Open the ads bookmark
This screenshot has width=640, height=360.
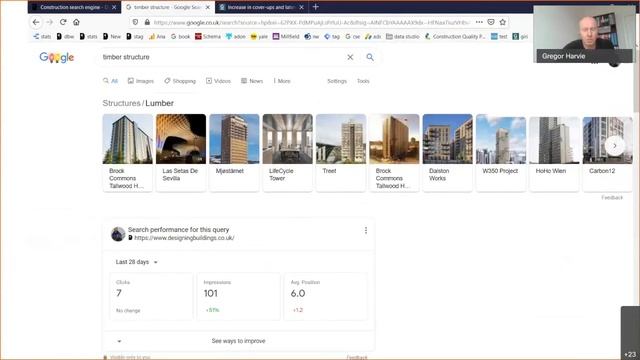pos(373,36)
